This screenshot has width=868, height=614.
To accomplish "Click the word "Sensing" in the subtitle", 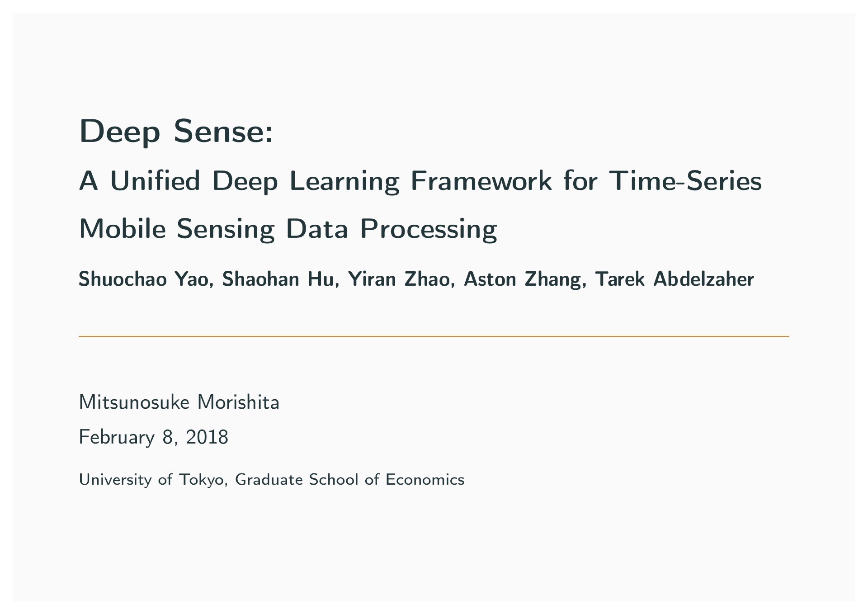I will pos(226,230).
